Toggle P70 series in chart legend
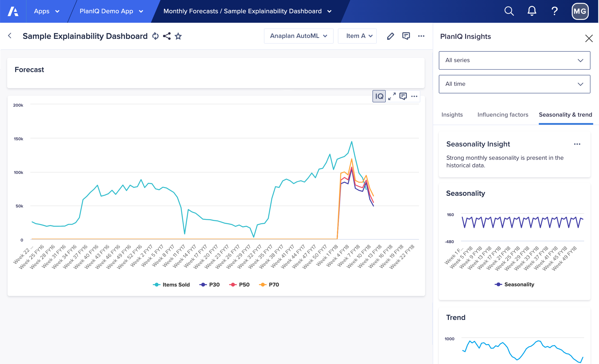599x364 pixels. pos(269,284)
